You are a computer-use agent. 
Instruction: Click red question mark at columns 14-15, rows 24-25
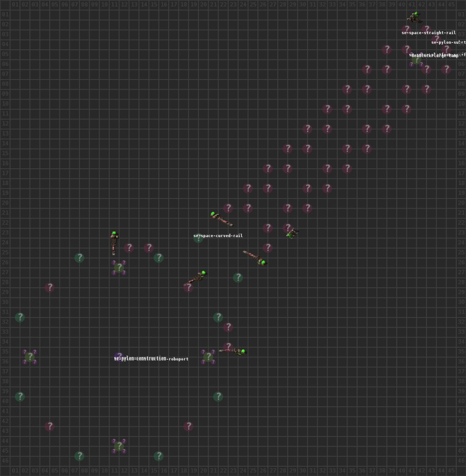click(149, 248)
